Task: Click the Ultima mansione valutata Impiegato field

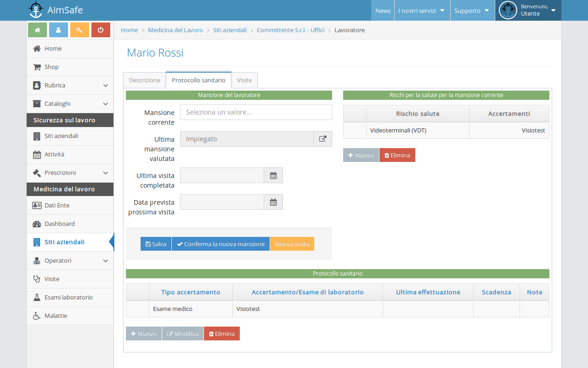Action: tap(247, 139)
